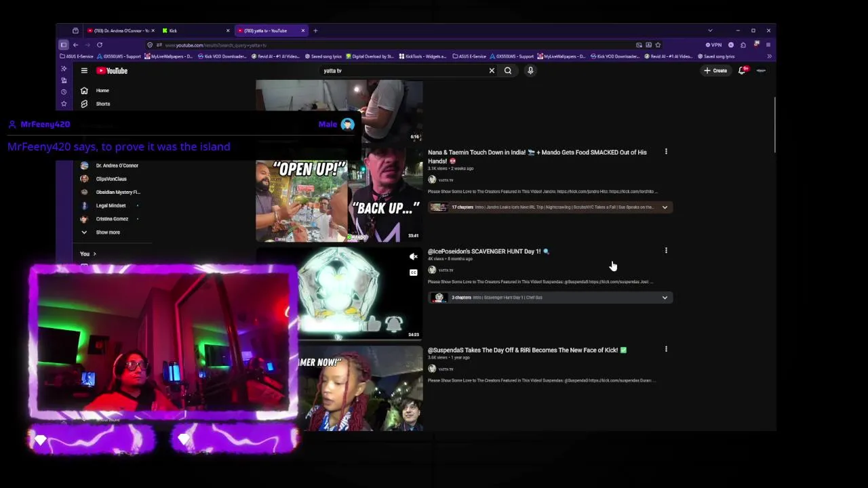Open browser main menu
Image resolution: width=868 pixels, height=488 pixels.
tap(768, 45)
